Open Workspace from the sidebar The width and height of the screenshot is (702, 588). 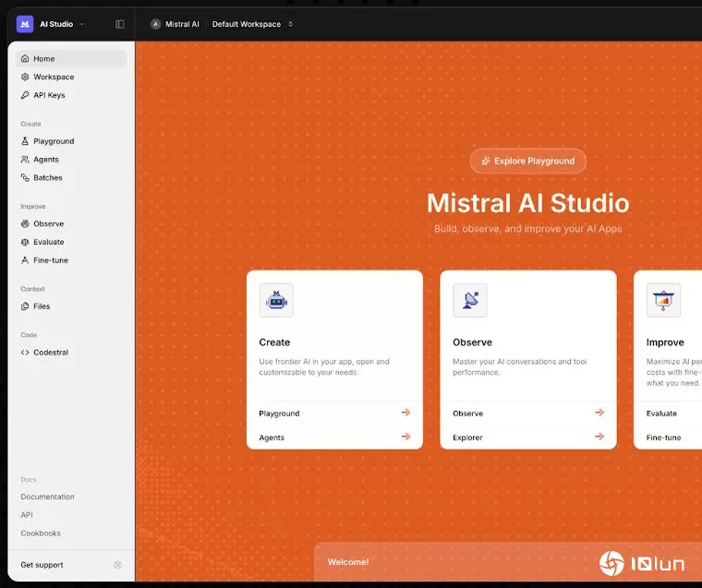click(54, 78)
